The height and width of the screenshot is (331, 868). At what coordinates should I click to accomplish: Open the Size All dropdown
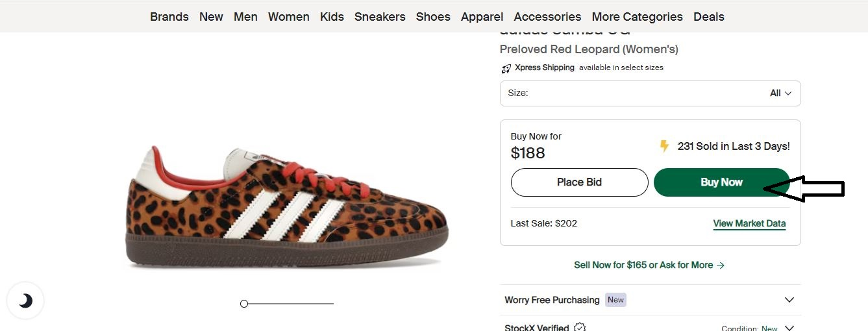coord(650,93)
